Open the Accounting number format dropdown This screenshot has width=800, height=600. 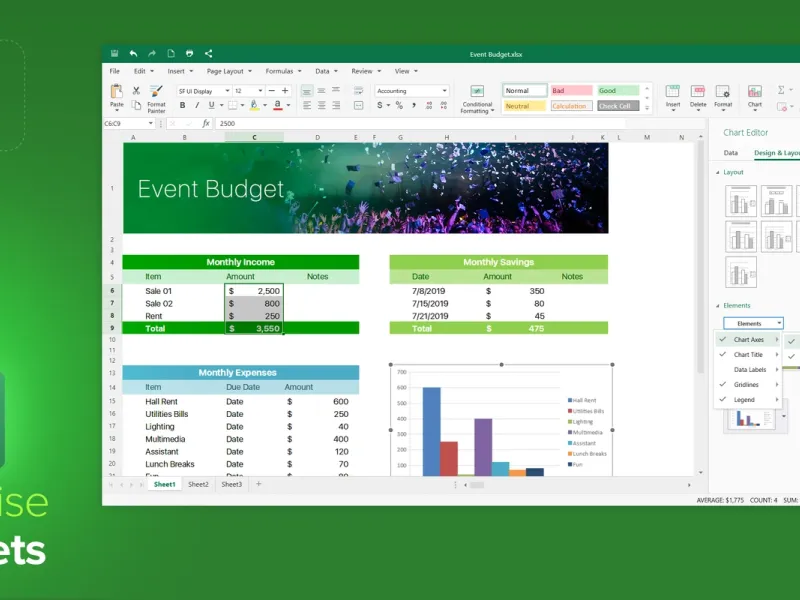point(412,91)
